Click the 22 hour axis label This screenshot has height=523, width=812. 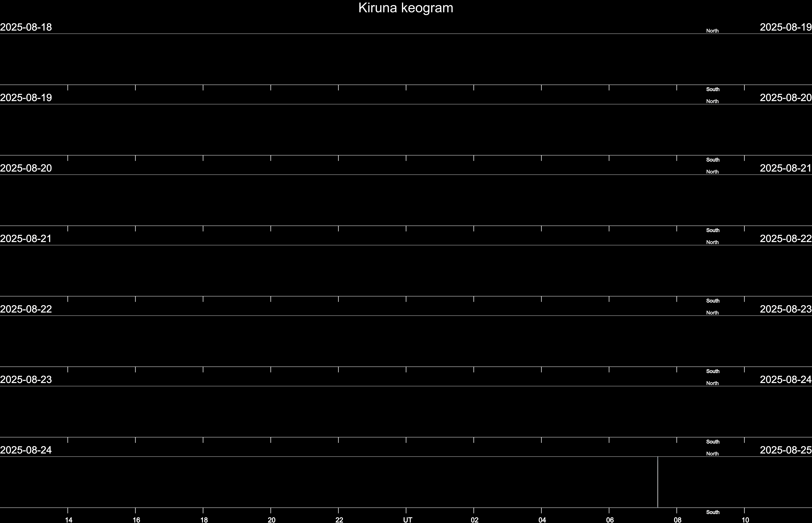pos(339,520)
